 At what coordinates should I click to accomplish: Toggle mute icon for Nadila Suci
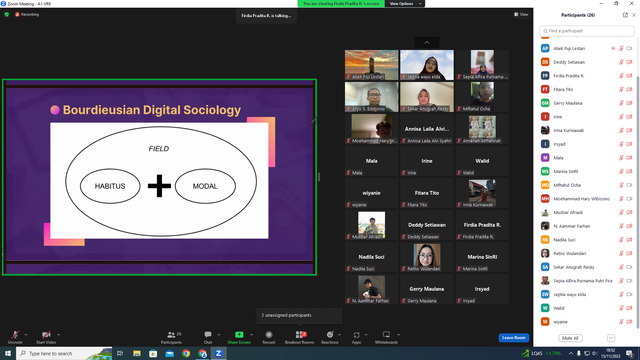tap(621, 240)
